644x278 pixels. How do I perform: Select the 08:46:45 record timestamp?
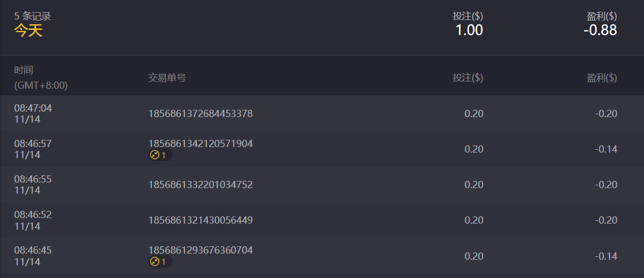pyautogui.click(x=33, y=250)
